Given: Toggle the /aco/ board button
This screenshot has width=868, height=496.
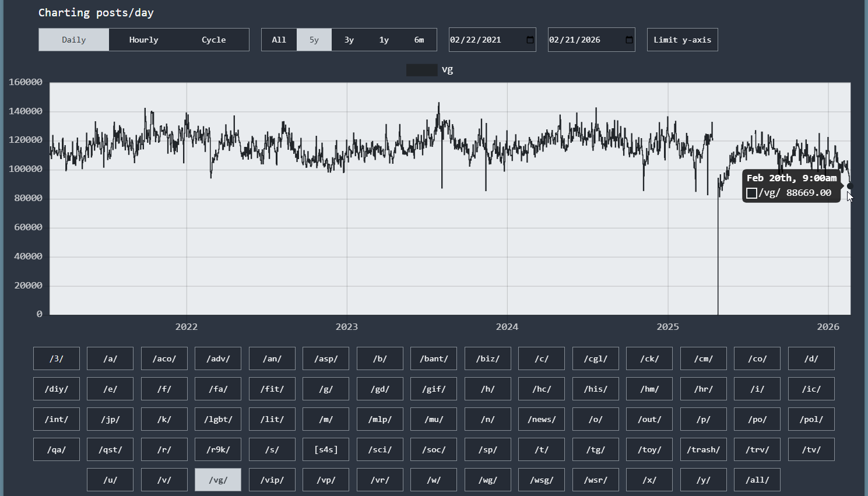Looking at the screenshot, I should click(164, 358).
